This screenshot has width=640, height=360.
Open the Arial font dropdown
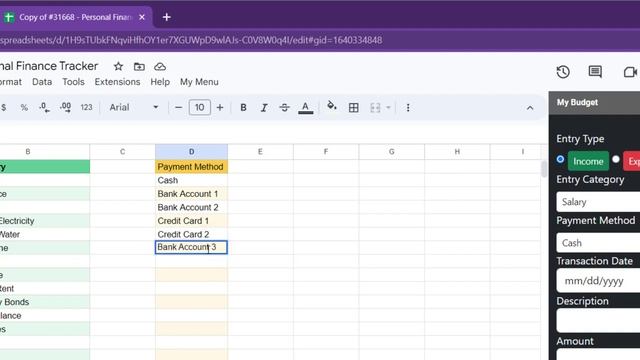(133, 107)
